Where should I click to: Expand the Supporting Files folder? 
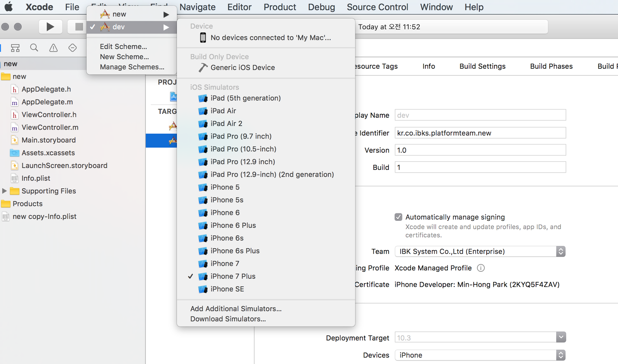[x=5, y=191]
